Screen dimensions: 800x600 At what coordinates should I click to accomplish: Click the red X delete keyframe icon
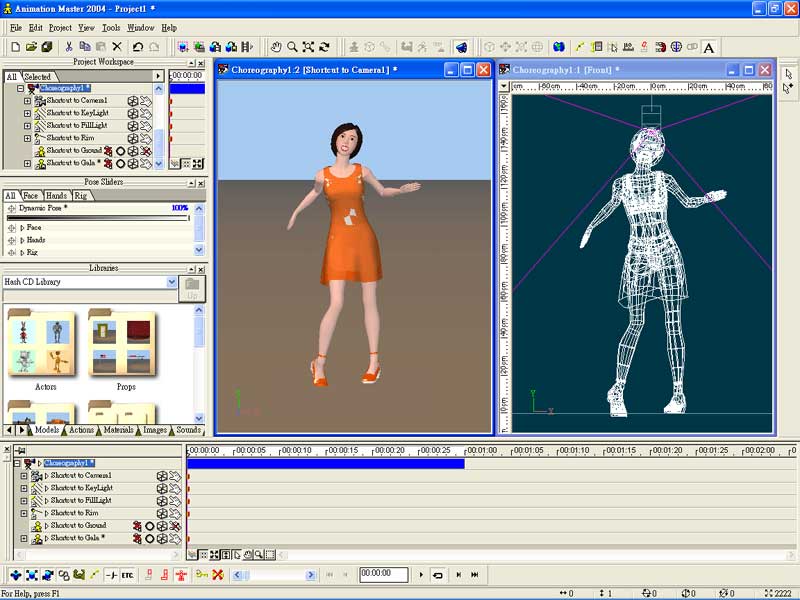pyautogui.click(x=218, y=575)
